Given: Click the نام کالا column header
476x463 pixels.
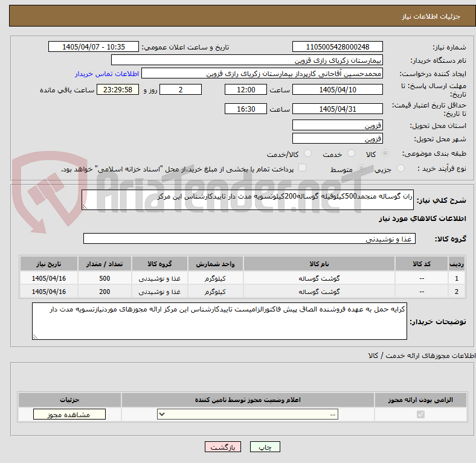Looking at the screenshot, I should (x=319, y=264).
